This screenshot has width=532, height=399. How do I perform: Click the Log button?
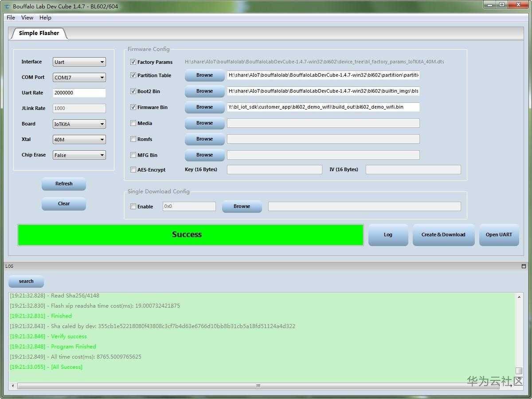[x=388, y=235]
